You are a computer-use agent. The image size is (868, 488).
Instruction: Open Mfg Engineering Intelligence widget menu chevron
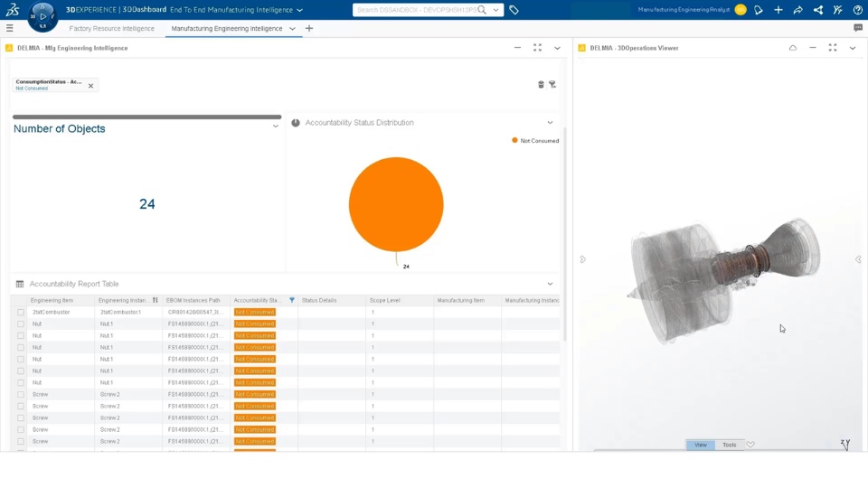pyautogui.click(x=558, y=48)
